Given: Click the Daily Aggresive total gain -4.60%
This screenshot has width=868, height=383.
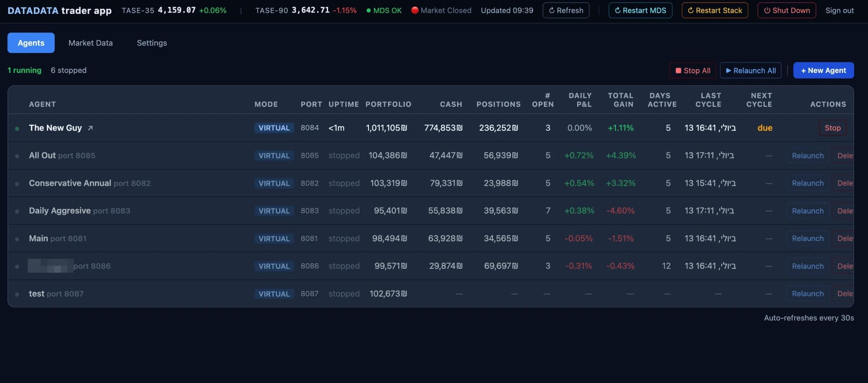Looking at the screenshot, I should [620, 211].
